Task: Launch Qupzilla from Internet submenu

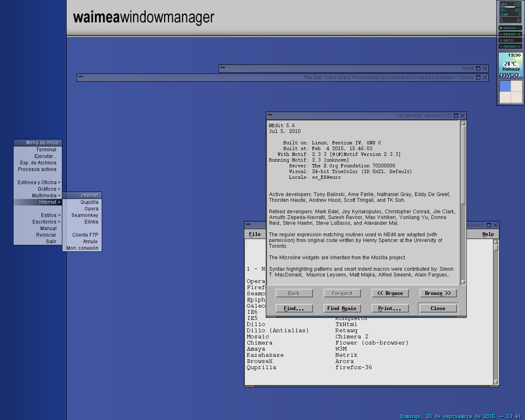Action: point(82,202)
